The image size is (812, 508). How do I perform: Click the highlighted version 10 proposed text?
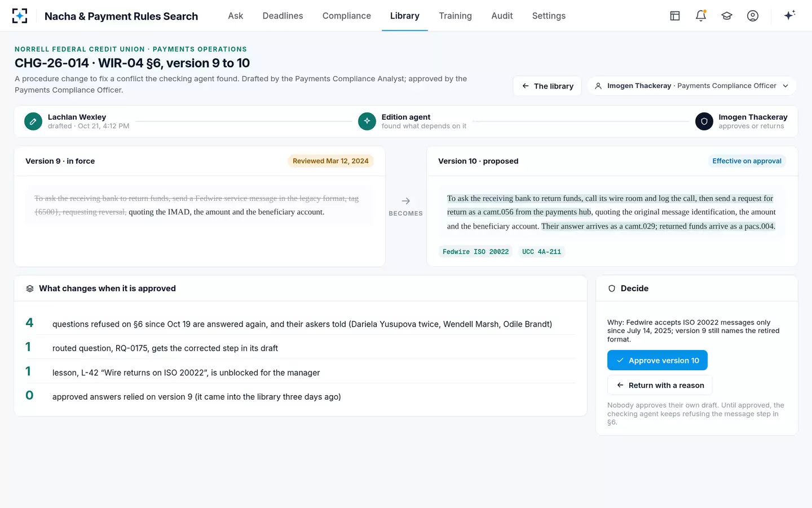pyautogui.click(x=611, y=212)
